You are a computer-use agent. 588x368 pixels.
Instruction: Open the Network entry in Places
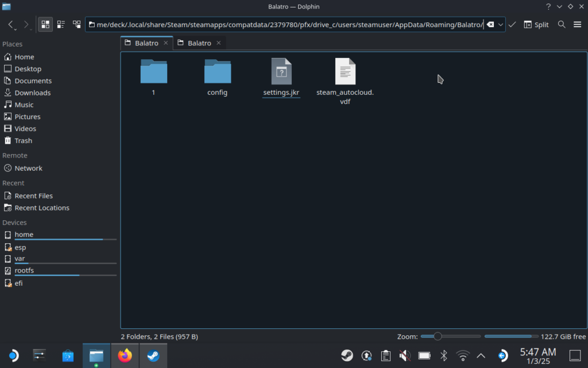click(28, 168)
